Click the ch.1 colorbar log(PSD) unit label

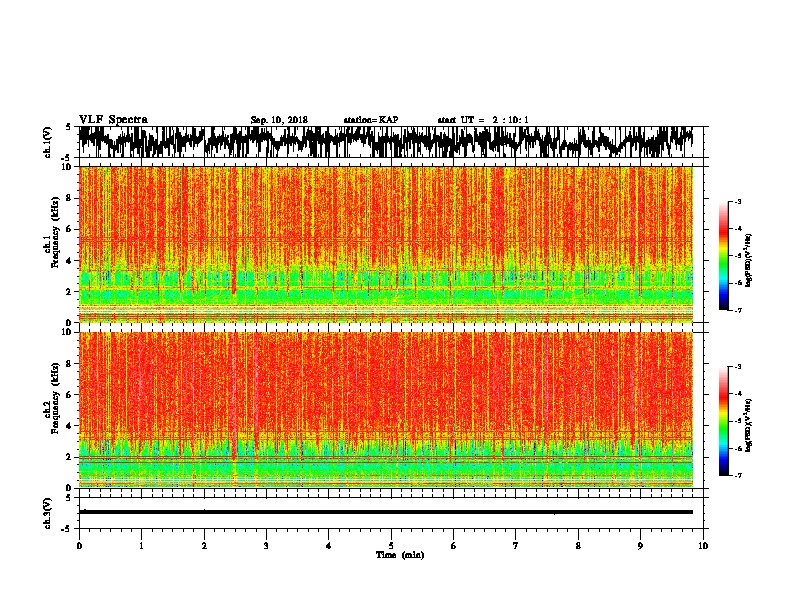[749, 261]
